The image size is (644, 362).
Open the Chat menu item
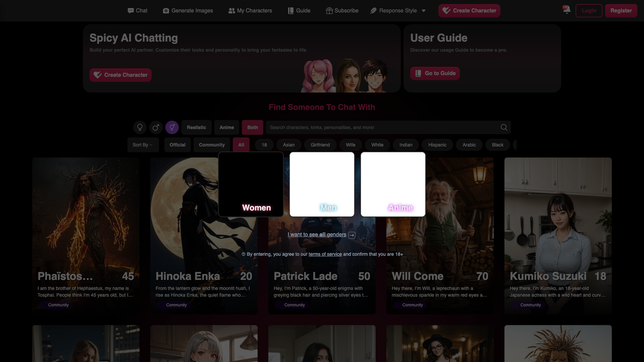click(x=138, y=11)
